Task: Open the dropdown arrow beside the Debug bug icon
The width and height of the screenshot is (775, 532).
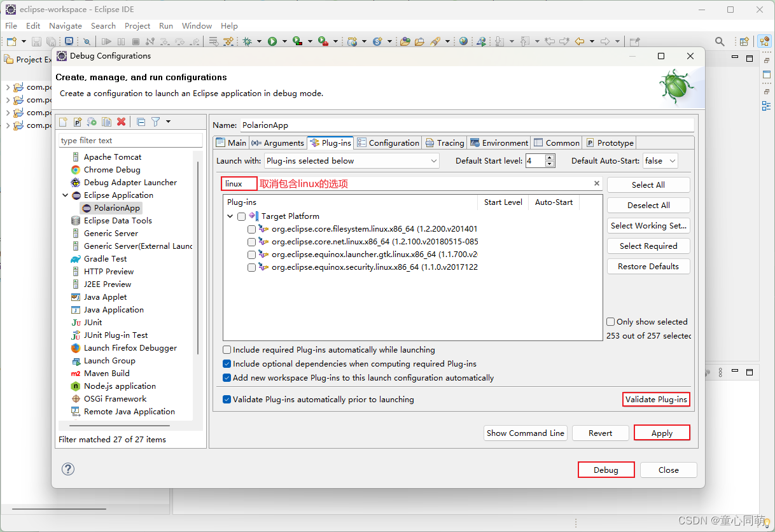Action: 259,41
